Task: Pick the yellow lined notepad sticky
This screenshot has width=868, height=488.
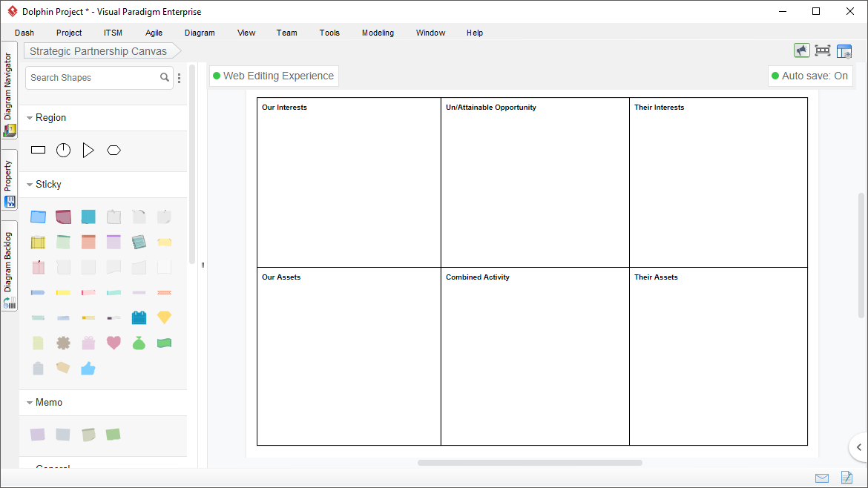Action: click(x=38, y=242)
